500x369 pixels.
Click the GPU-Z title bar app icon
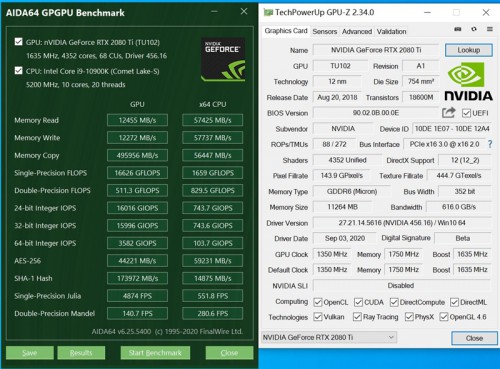pos(268,13)
